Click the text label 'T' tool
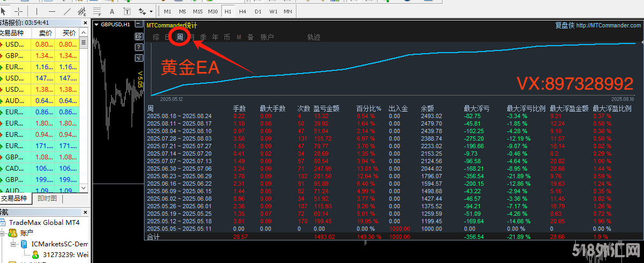The image size is (644, 263). (x=127, y=11)
